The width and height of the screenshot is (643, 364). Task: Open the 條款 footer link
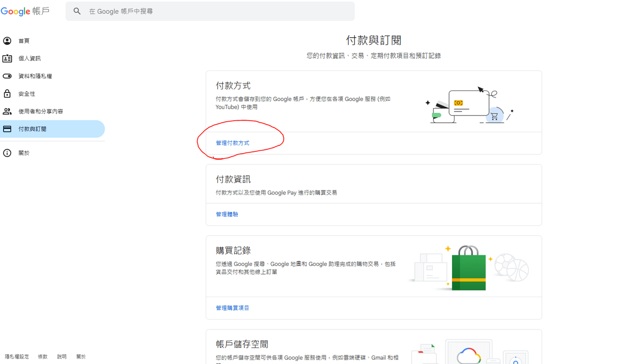coord(43,356)
